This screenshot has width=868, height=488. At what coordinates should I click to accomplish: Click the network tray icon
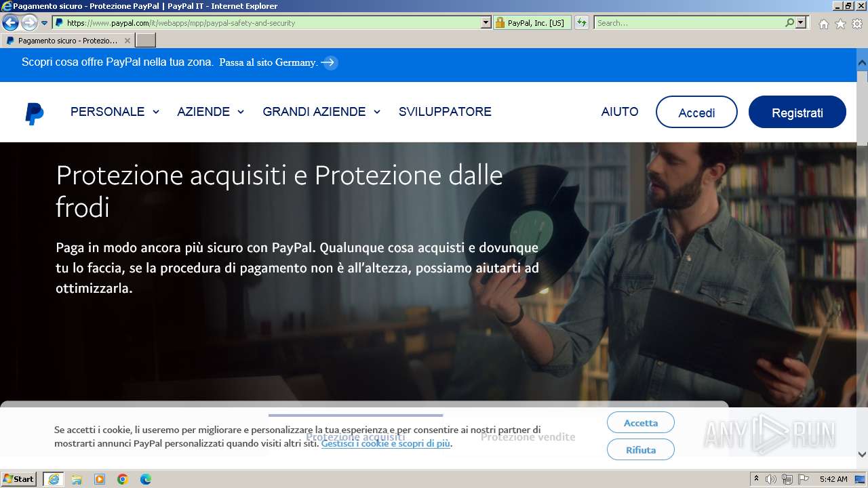pos(787,479)
